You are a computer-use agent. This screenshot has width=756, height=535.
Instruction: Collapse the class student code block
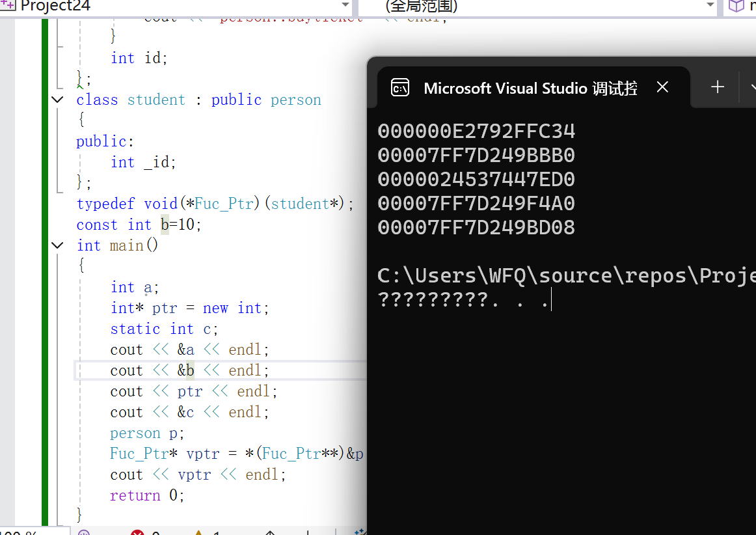[x=57, y=100]
